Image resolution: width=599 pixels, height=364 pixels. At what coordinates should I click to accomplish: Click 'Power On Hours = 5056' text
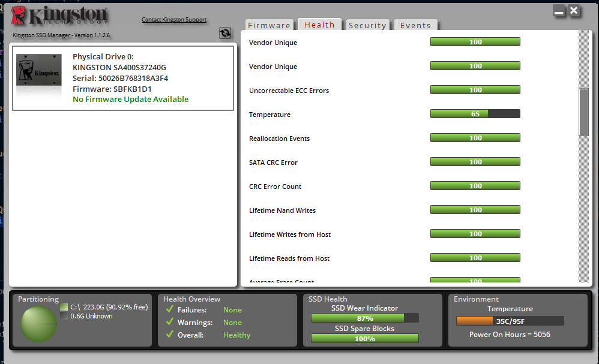510,335
